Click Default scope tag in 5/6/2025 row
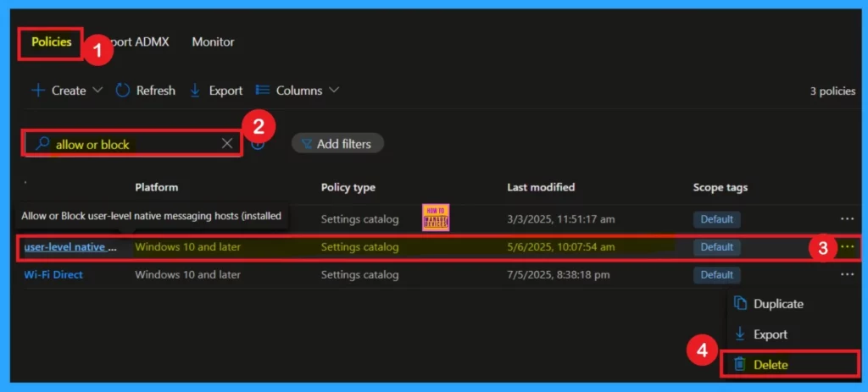This screenshot has height=392, width=868. [x=717, y=247]
